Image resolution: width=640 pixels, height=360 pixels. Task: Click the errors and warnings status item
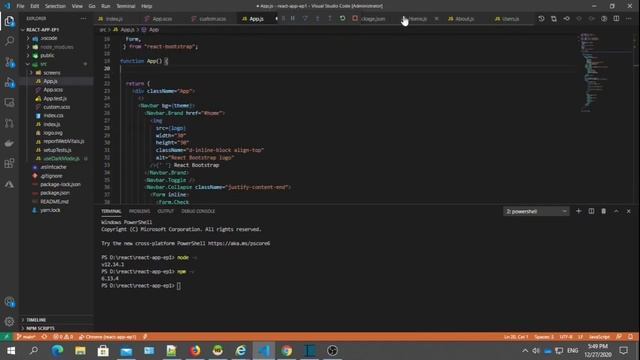coord(63,337)
